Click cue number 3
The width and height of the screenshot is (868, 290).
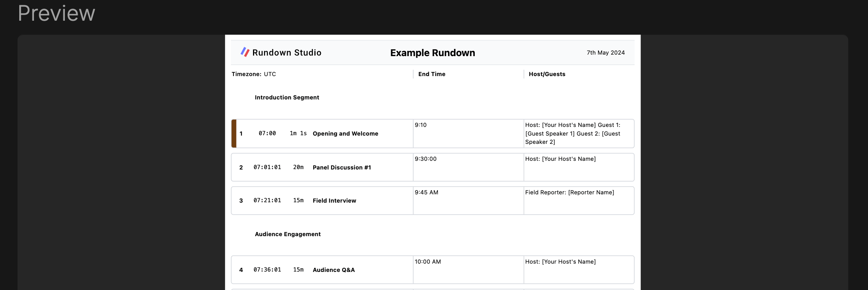coord(241,201)
